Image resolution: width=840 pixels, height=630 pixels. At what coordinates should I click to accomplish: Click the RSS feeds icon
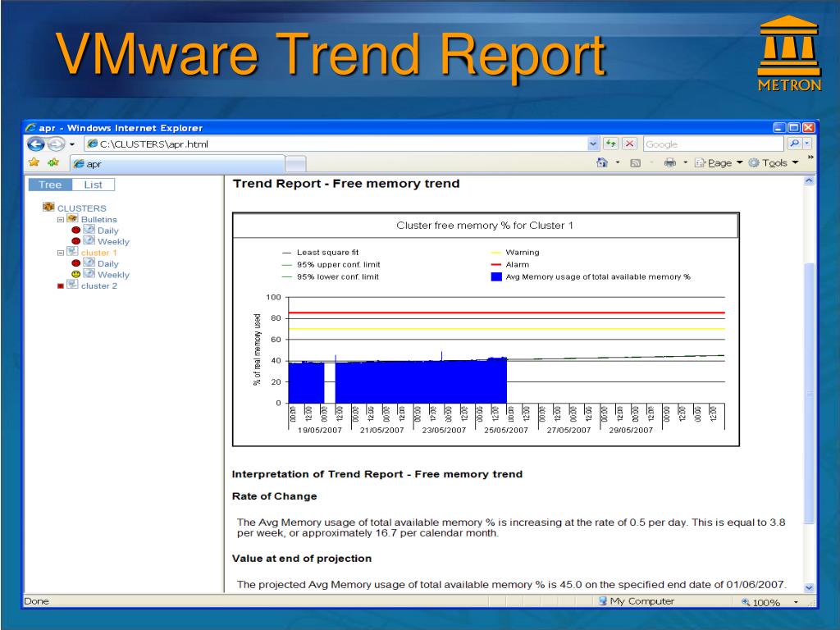(636, 163)
